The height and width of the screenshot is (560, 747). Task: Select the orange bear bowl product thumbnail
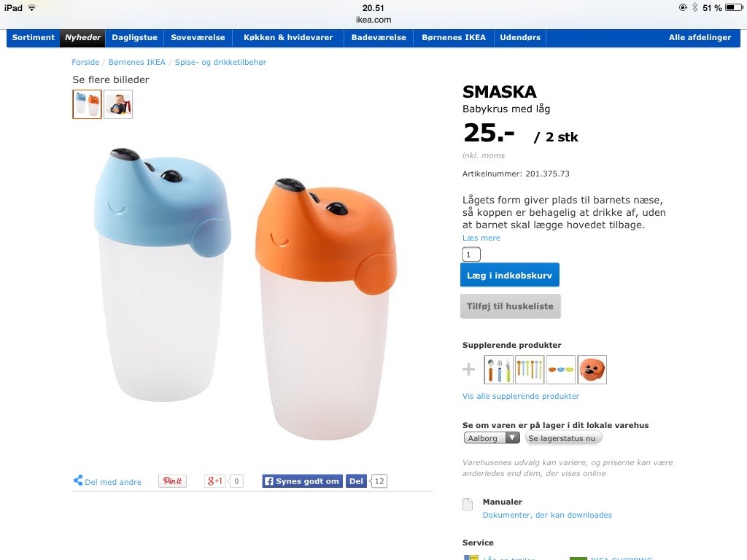(592, 370)
